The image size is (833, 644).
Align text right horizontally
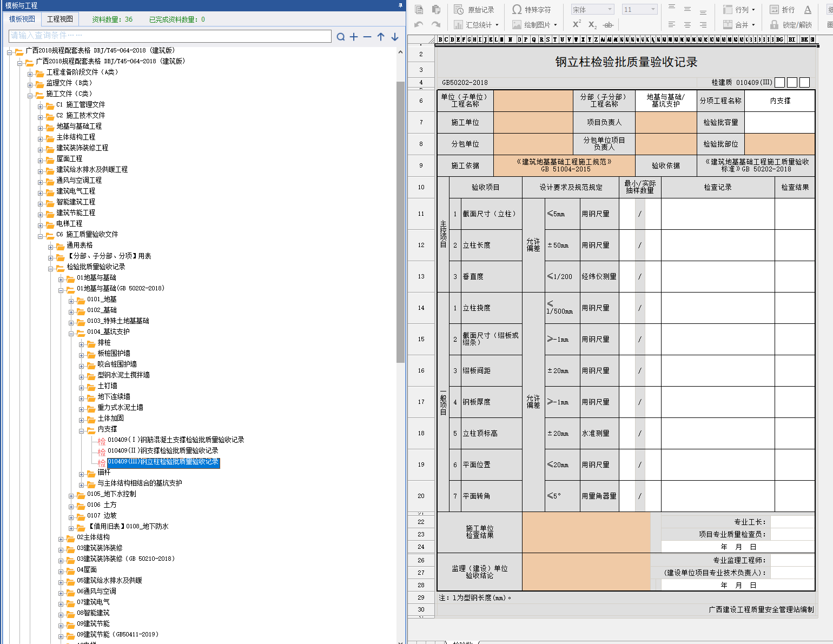(703, 25)
